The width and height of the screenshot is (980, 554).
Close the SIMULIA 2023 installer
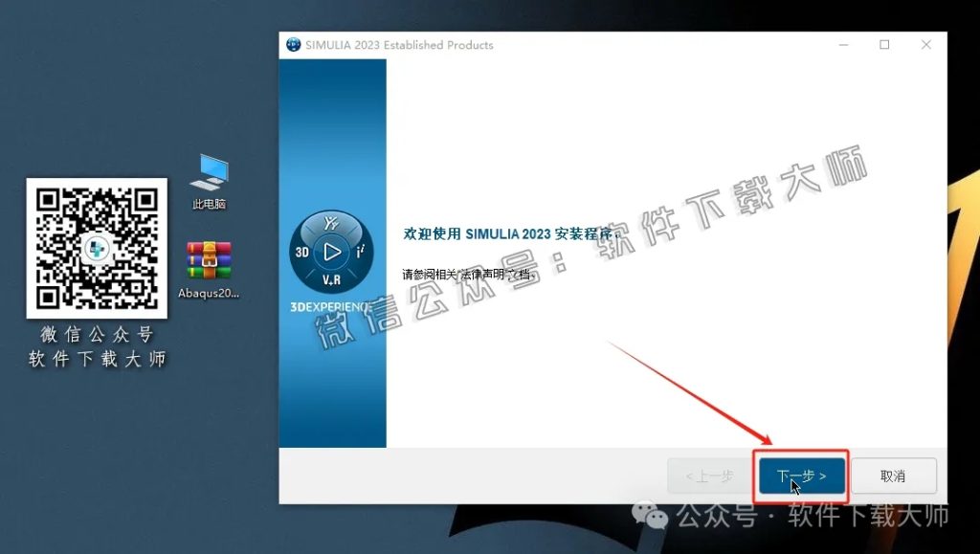pyautogui.click(x=924, y=44)
